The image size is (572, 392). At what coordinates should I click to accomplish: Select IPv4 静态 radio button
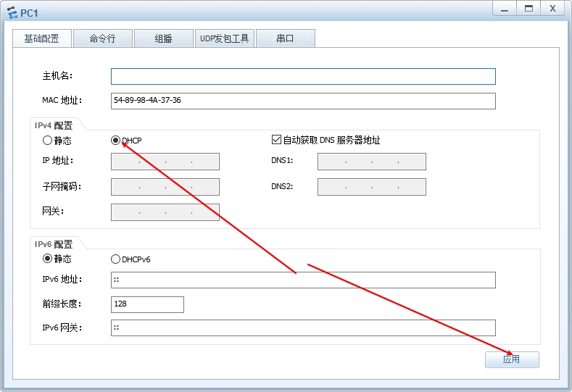(x=48, y=141)
